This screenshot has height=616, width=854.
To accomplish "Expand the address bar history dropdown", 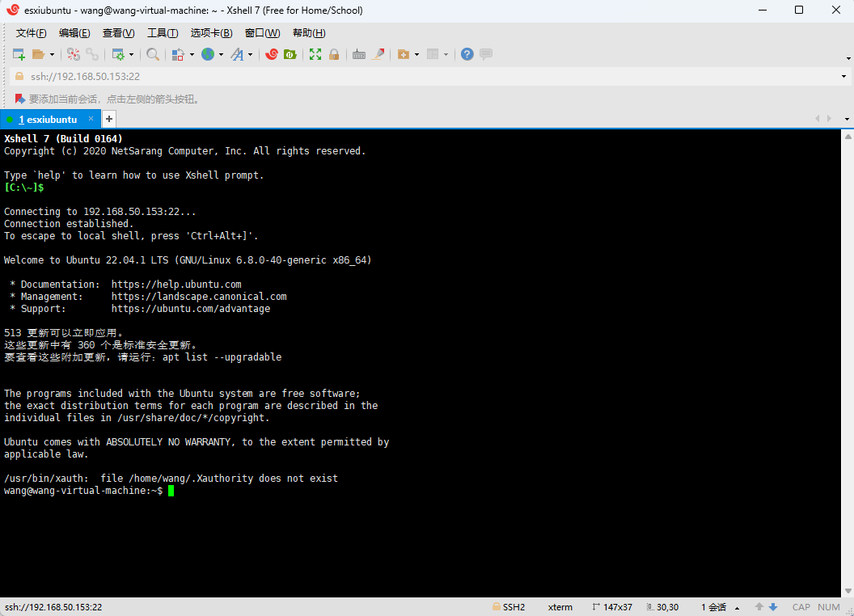I will (x=843, y=76).
